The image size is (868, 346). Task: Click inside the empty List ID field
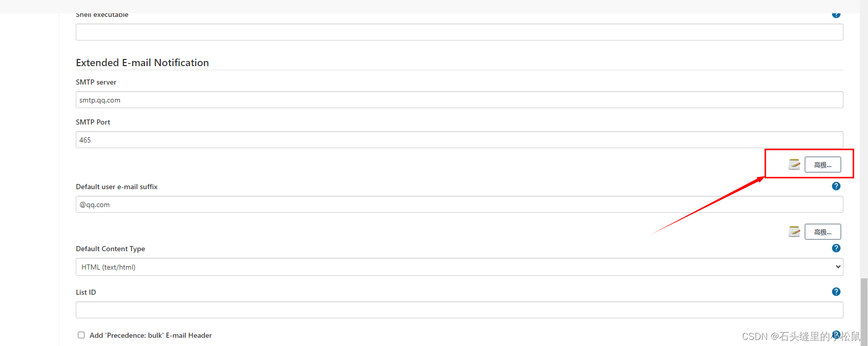pyautogui.click(x=459, y=310)
